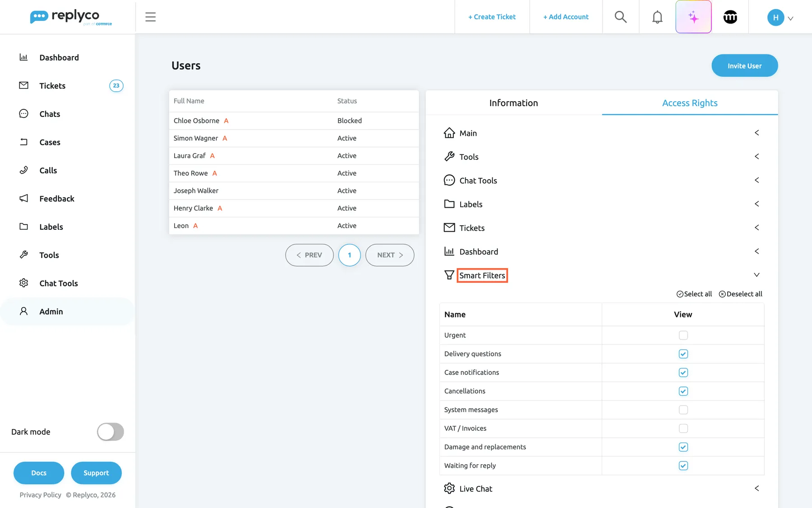Go to page 1 of users

pyautogui.click(x=349, y=255)
